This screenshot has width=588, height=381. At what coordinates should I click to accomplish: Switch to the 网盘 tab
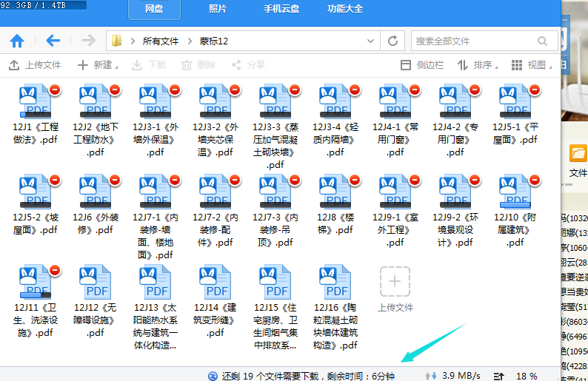pyautogui.click(x=154, y=9)
